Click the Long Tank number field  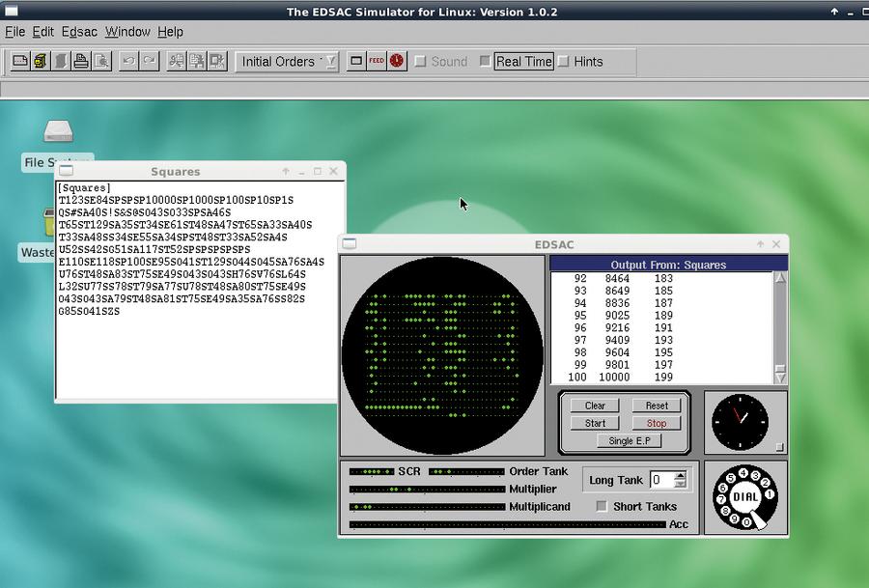(x=662, y=480)
